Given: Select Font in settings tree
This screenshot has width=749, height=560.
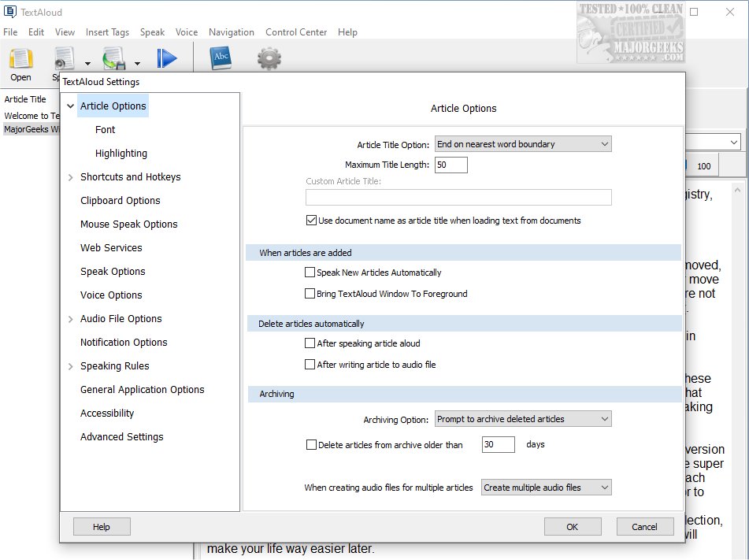Looking at the screenshot, I should tap(105, 129).
